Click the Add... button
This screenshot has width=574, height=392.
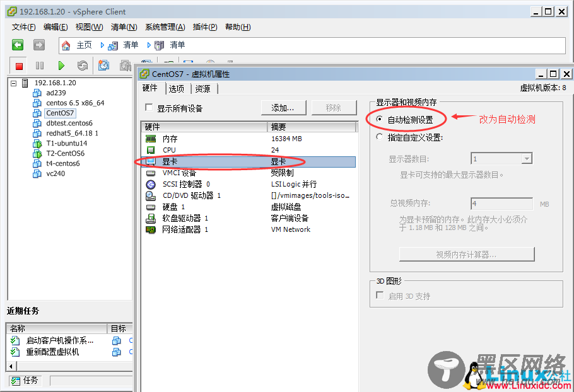283,108
